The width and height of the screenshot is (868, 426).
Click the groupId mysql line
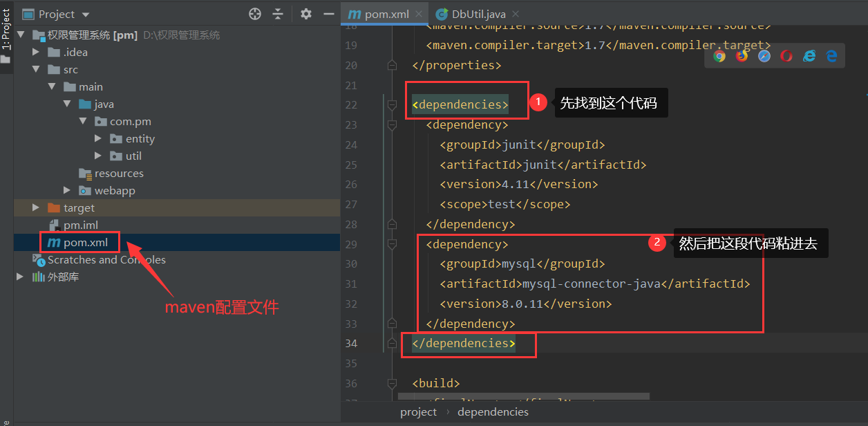tap(522, 263)
